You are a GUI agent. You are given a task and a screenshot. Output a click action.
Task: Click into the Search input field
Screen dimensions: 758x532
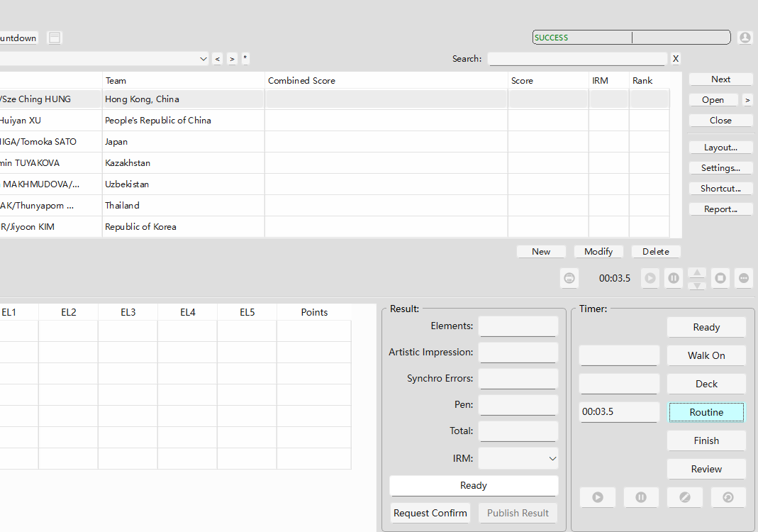tap(577, 58)
